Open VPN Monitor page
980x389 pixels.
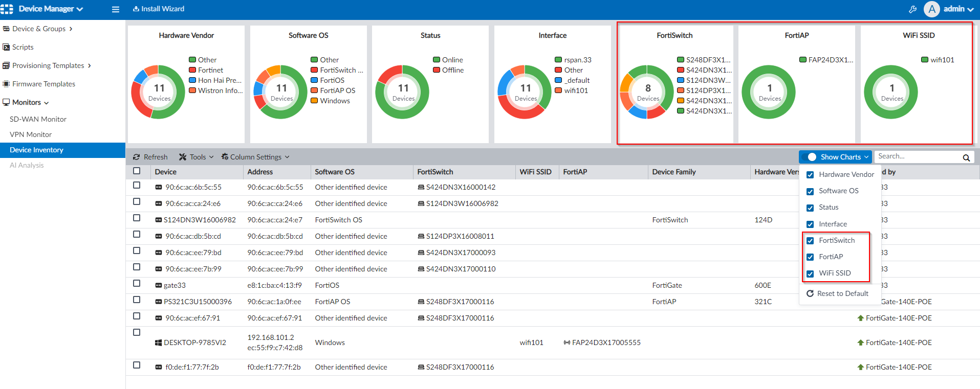pos(31,134)
